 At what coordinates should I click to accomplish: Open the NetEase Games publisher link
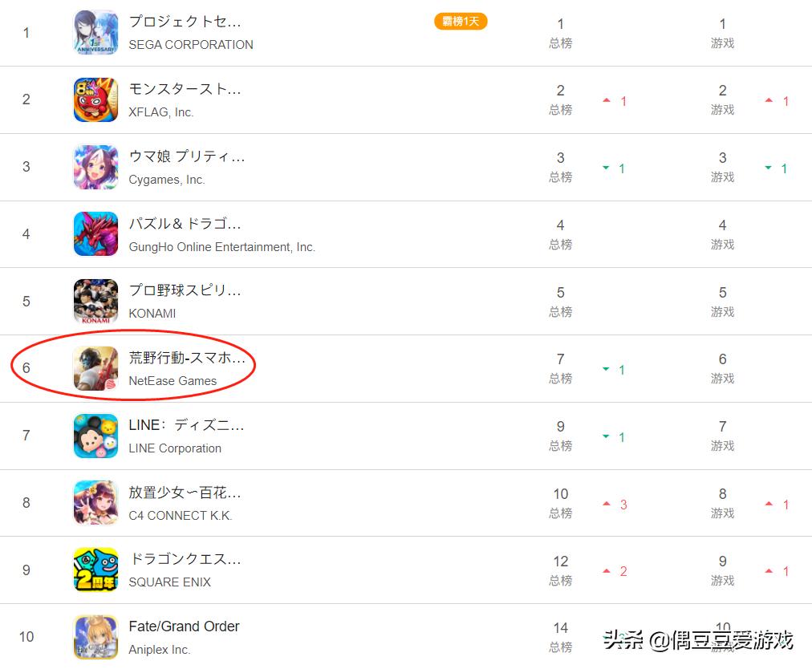(x=173, y=381)
